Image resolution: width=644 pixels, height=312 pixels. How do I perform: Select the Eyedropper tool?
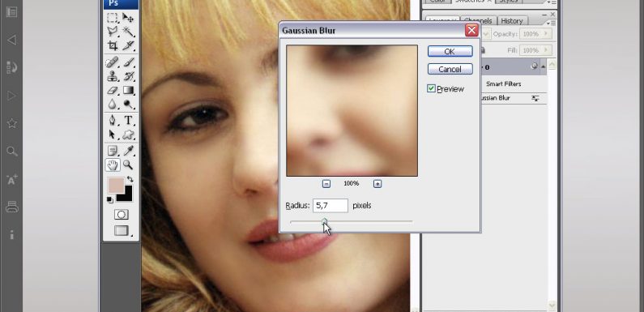click(128, 151)
